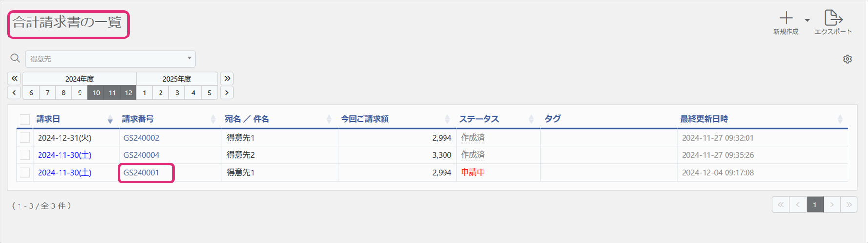Screen dimensions: 868x243
Task: Click the 申請中 status of GS240001
Action: (473, 172)
